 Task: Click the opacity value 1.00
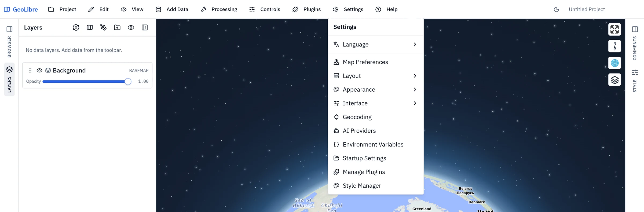click(143, 81)
